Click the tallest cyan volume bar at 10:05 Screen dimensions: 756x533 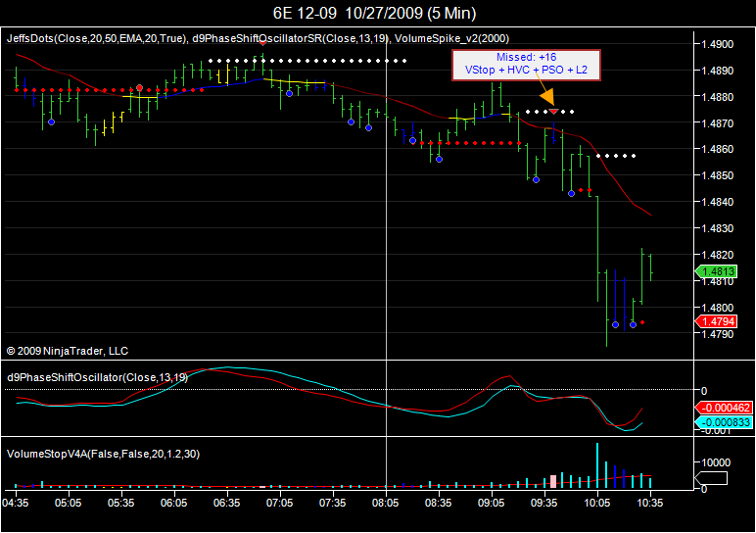597,465
